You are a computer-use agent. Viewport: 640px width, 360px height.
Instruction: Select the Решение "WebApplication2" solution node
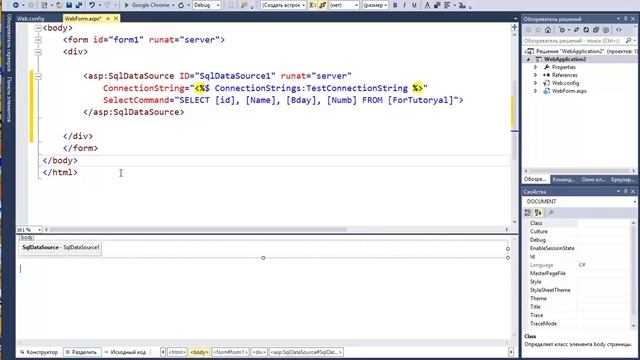point(582,51)
